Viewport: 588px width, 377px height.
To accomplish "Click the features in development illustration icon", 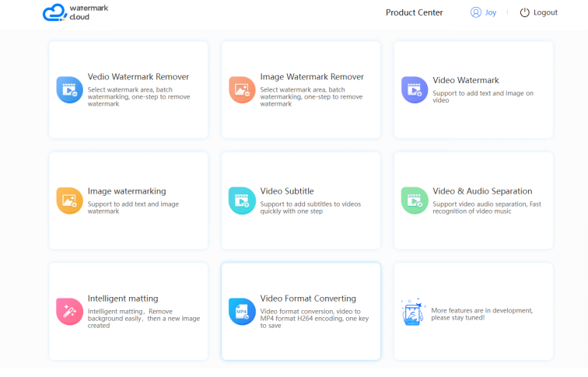I will [413, 312].
